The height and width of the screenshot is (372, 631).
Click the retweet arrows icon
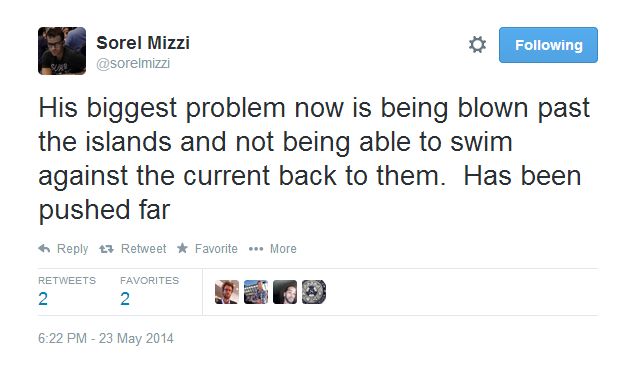107,249
